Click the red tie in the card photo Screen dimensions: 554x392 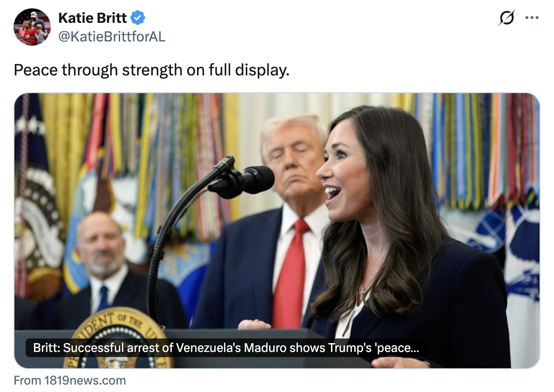[x=290, y=273]
